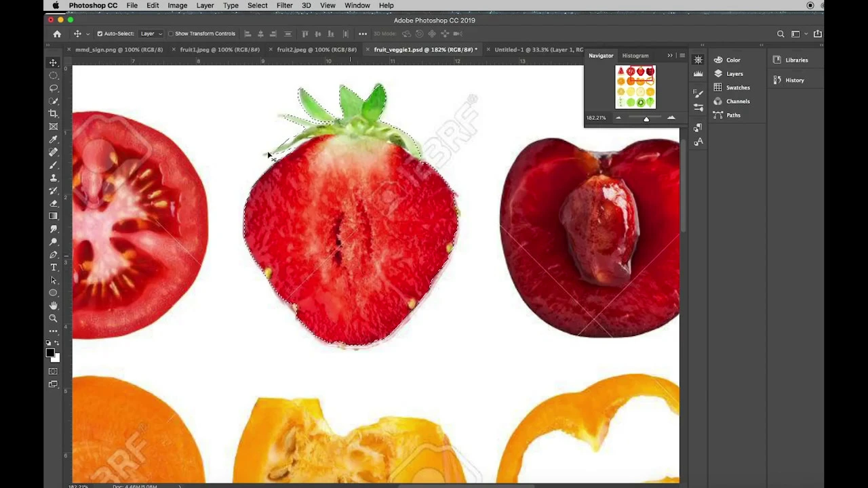Select the Zoom tool
868x488 pixels.
point(53,319)
